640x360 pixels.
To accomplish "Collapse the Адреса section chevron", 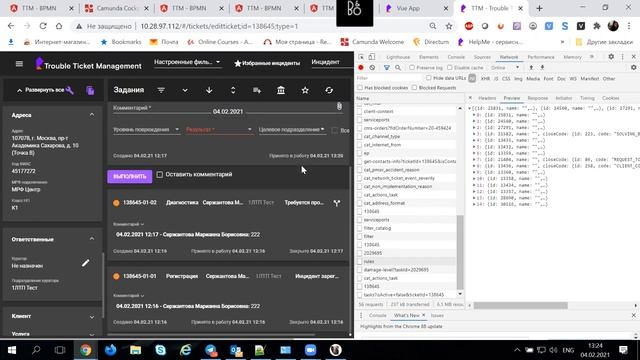I will pos(92,115).
